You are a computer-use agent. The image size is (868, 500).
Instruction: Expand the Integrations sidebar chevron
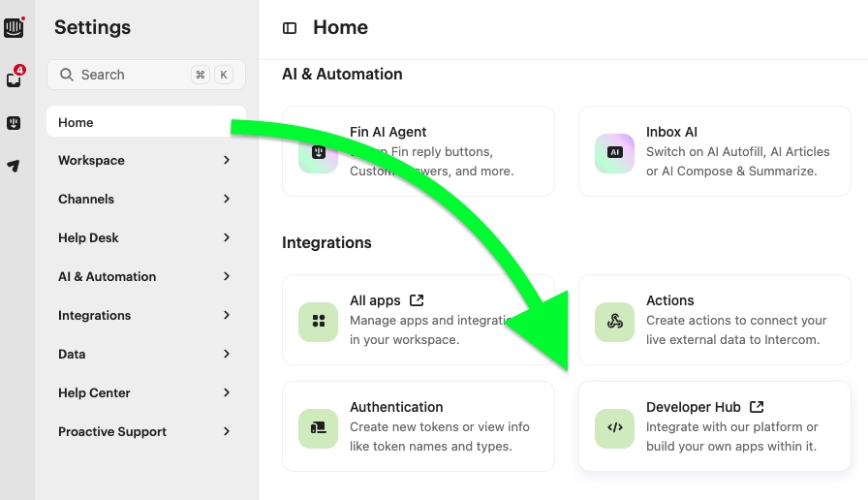227,315
